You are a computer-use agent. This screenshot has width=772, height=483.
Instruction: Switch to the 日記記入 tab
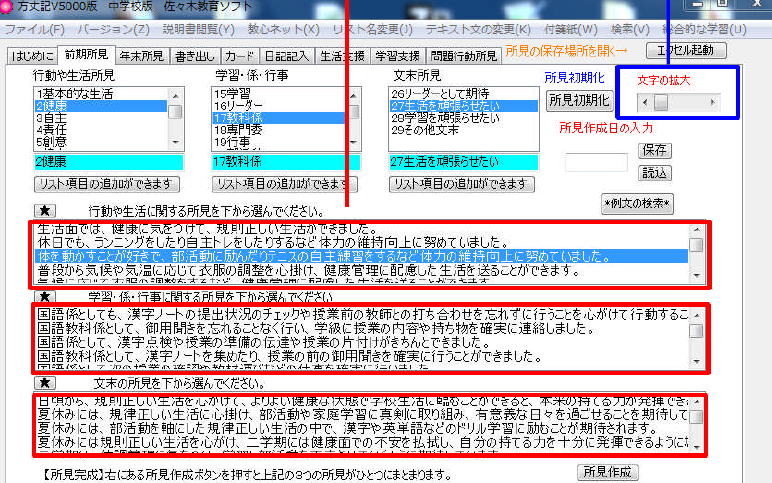[286, 56]
